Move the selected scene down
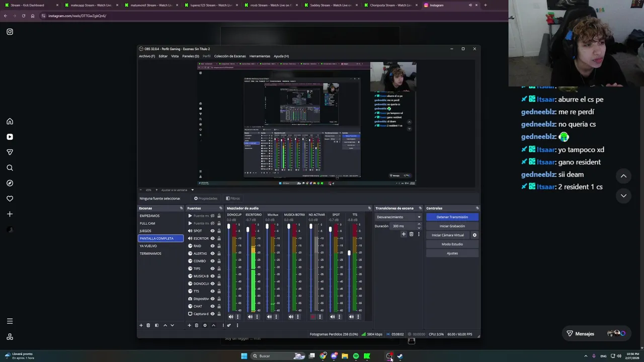This screenshot has height=362, width=644. tap(172, 325)
